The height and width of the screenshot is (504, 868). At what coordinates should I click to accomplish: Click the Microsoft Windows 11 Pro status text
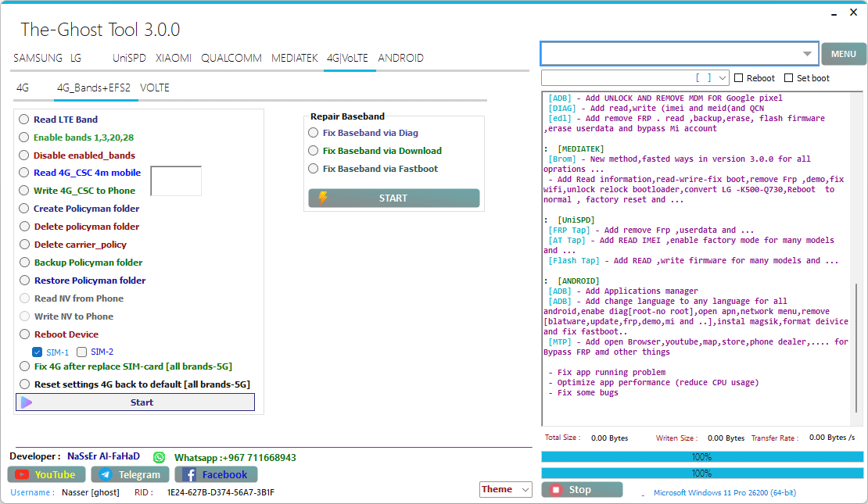[x=725, y=492]
